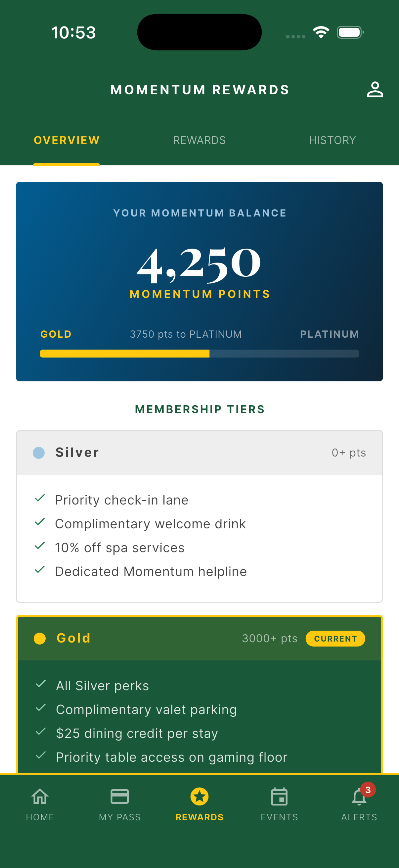Viewport: 399px width, 868px height.
Task: Tap the tier progress bar toward Platinum
Action: pos(199,353)
